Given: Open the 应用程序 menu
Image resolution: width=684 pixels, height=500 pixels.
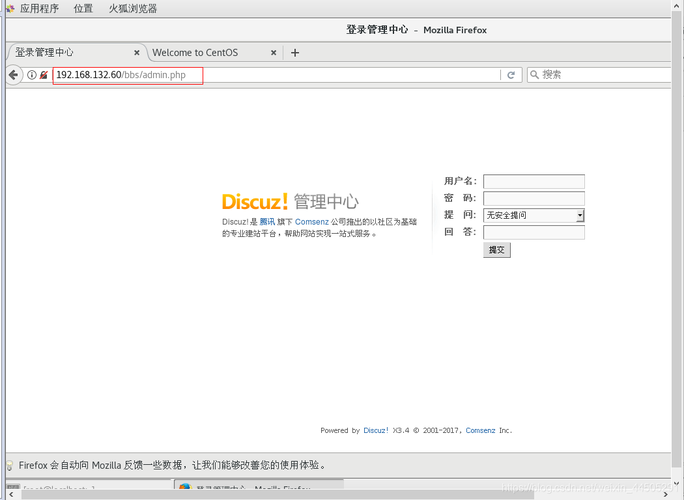Looking at the screenshot, I should pyautogui.click(x=39, y=8).
